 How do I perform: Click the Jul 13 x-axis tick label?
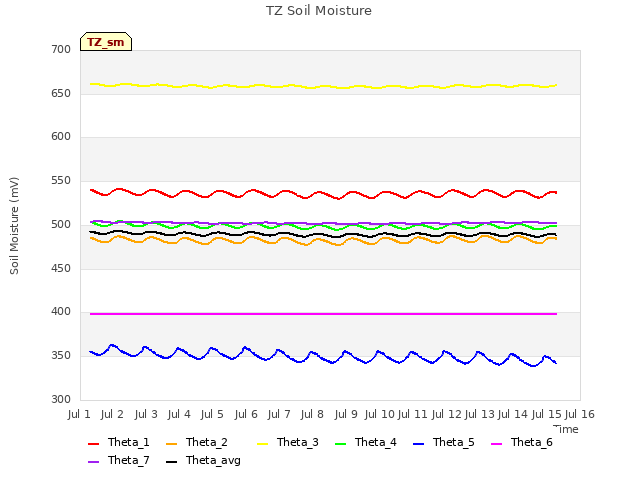click(480, 414)
